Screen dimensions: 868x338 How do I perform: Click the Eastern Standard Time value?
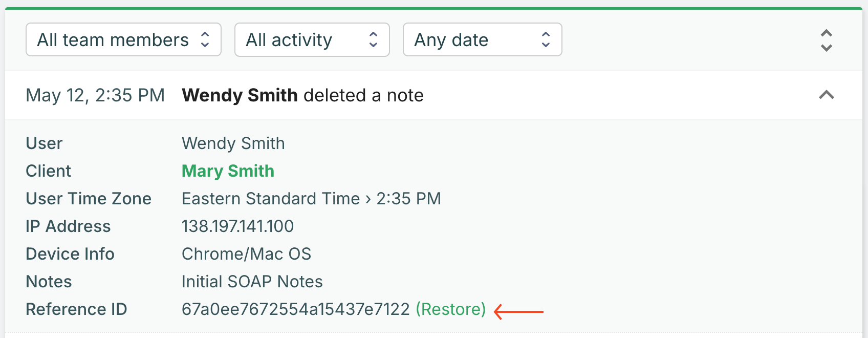coord(271,199)
